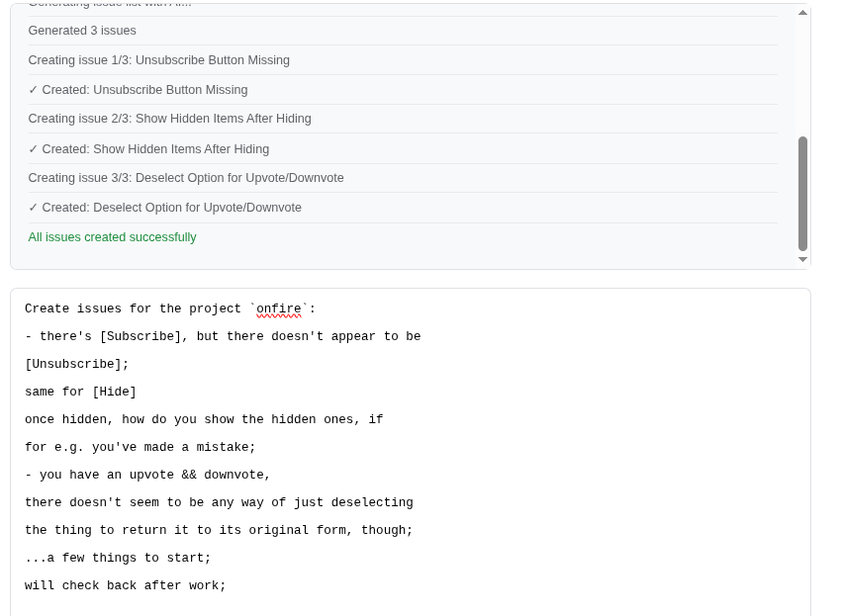Click 'Creating issue 3/3: Deselect Option' log entry
Viewport: 841px width, 616px height.
click(x=186, y=178)
